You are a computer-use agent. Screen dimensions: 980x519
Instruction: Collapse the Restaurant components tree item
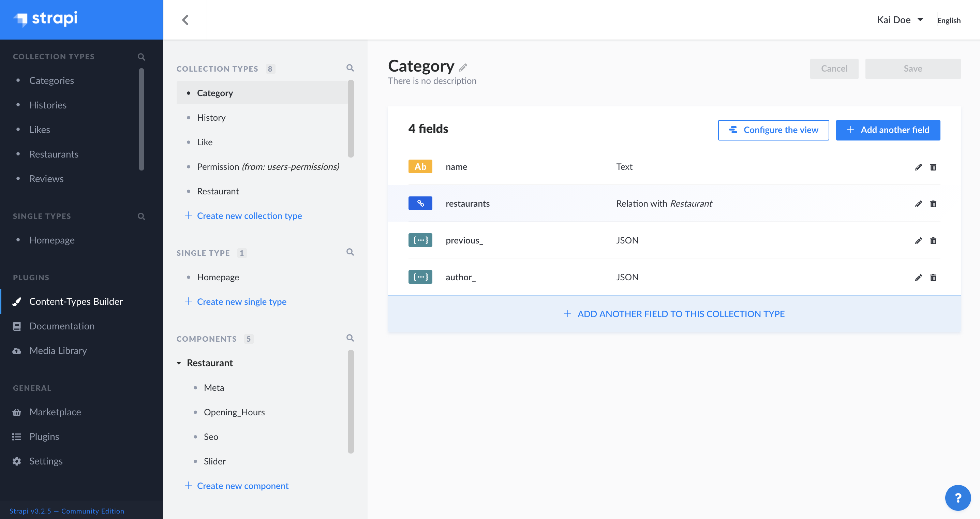pos(179,362)
